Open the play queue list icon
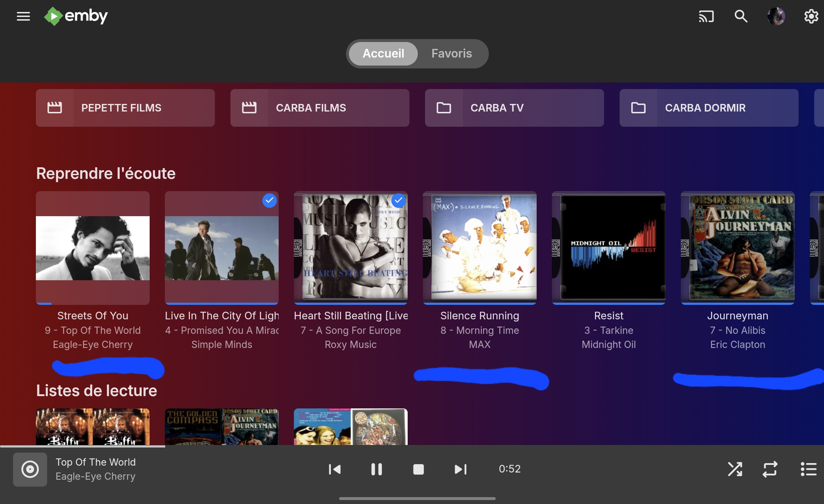 tap(808, 469)
